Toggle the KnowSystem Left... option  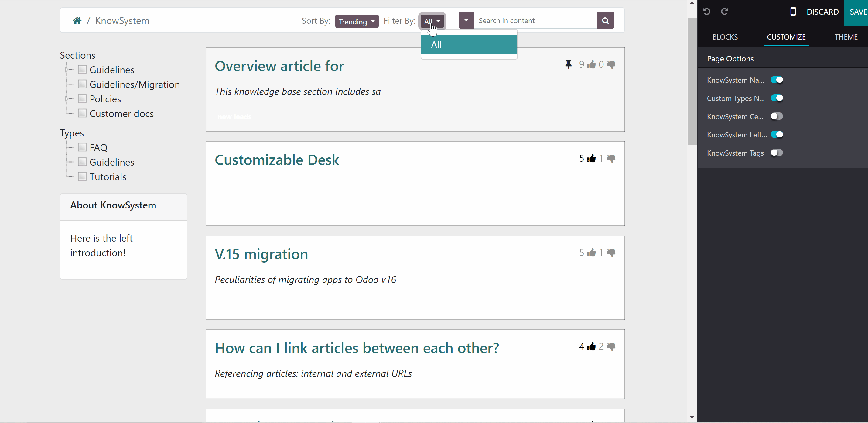pos(777,135)
